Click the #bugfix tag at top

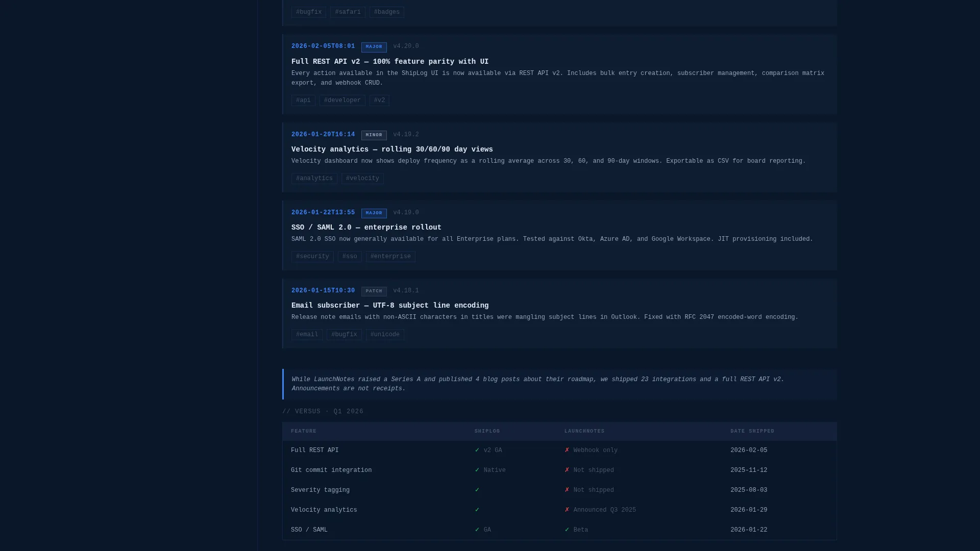308,12
